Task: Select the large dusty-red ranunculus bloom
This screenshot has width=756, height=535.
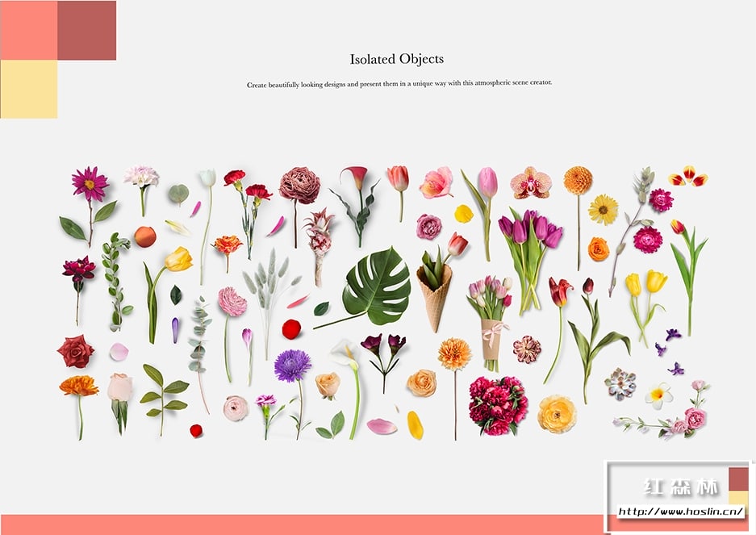Action: click(x=299, y=207)
